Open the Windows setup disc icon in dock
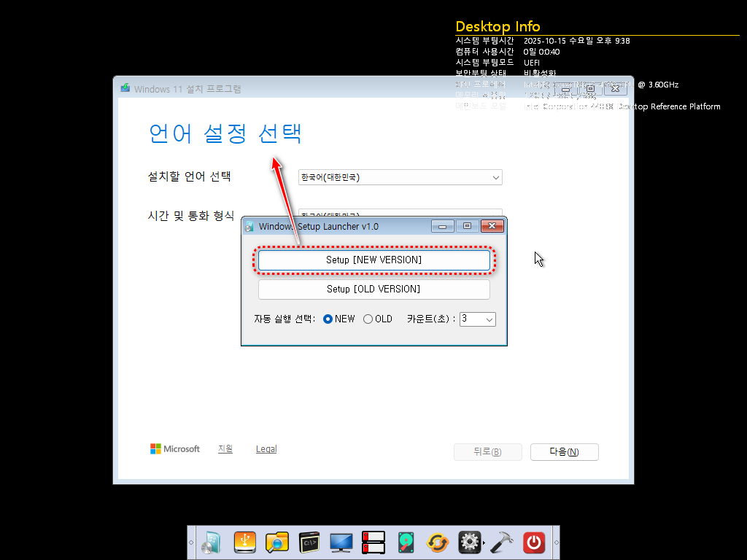The height and width of the screenshot is (560, 747). click(212, 542)
